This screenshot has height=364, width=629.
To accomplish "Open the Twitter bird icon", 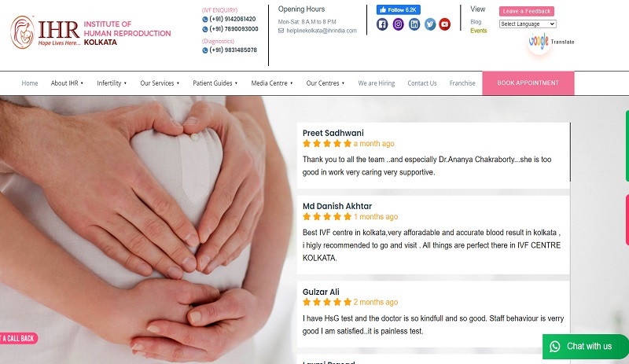I will 430,24.
